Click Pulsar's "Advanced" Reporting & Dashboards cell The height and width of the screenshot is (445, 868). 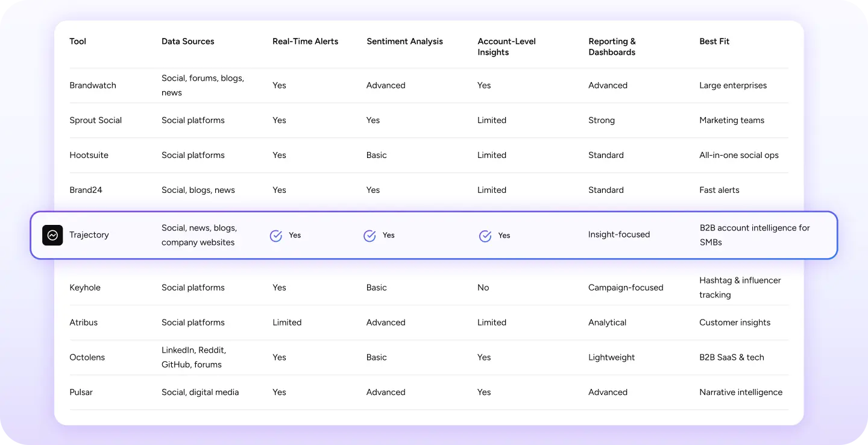(608, 393)
